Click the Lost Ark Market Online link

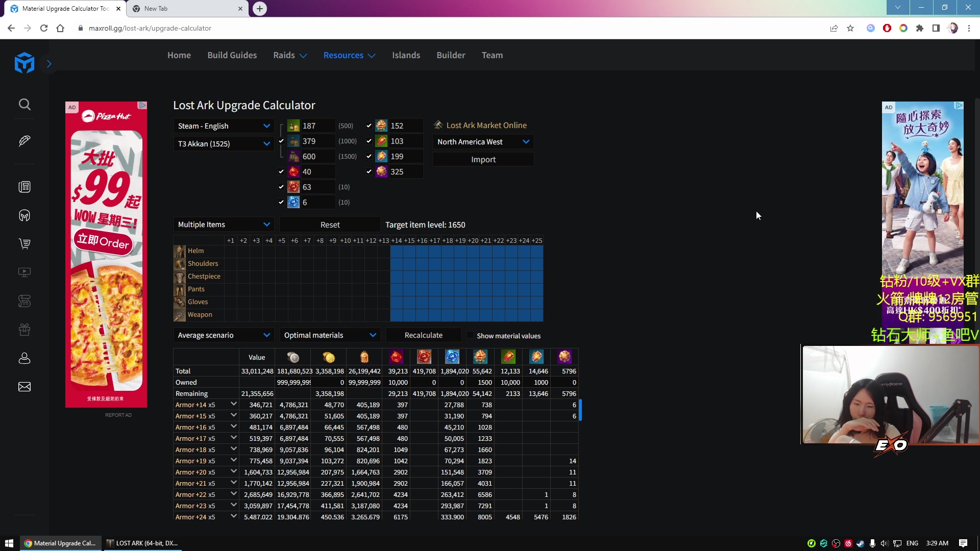(486, 126)
